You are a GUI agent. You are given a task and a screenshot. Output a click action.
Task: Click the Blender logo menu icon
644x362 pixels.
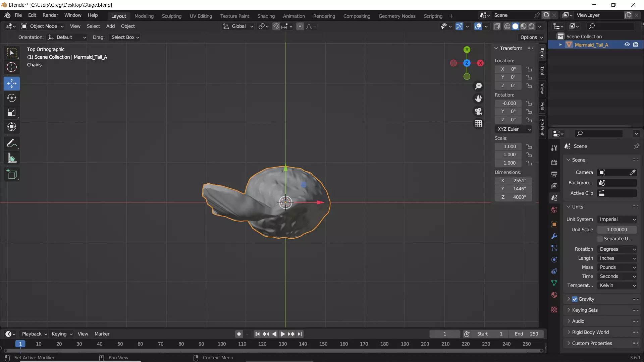click(x=7, y=15)
